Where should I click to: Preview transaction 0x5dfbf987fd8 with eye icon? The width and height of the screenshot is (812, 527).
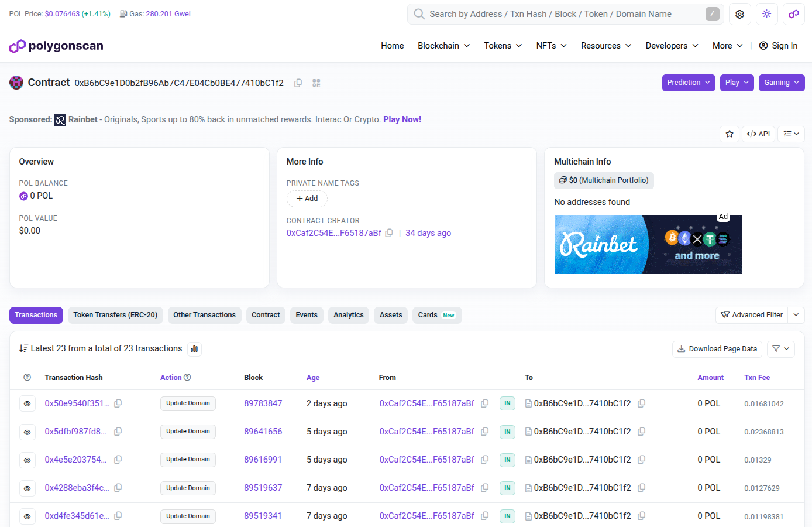27,432
